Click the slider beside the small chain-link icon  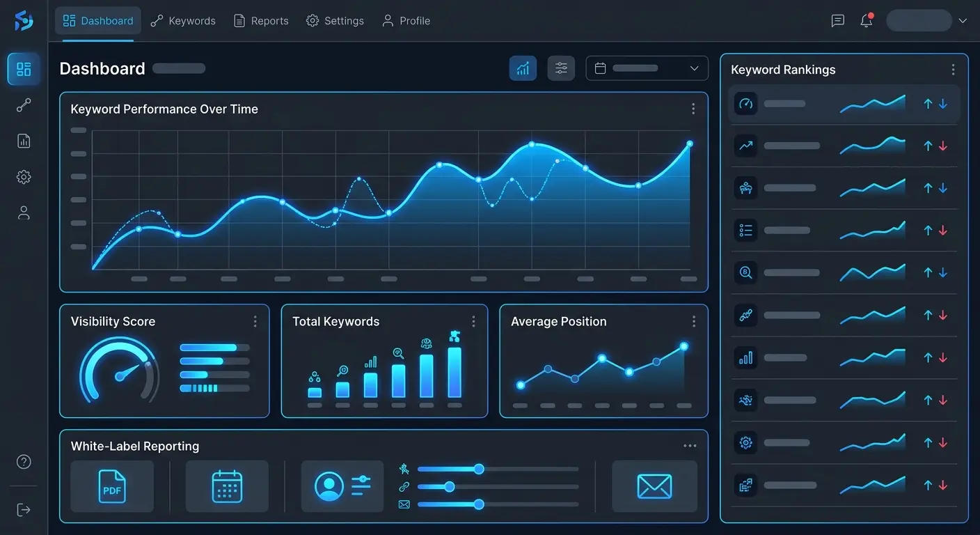pos(498,486)
